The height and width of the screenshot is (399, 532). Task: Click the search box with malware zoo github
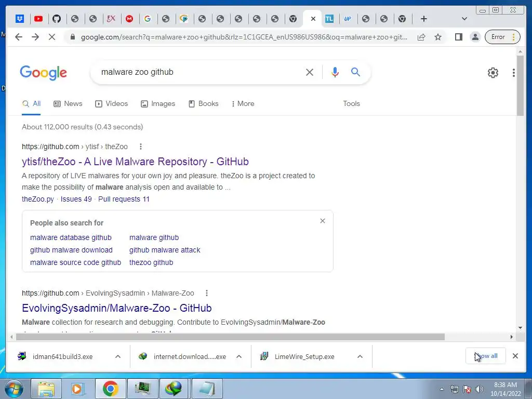pos(200,72)
